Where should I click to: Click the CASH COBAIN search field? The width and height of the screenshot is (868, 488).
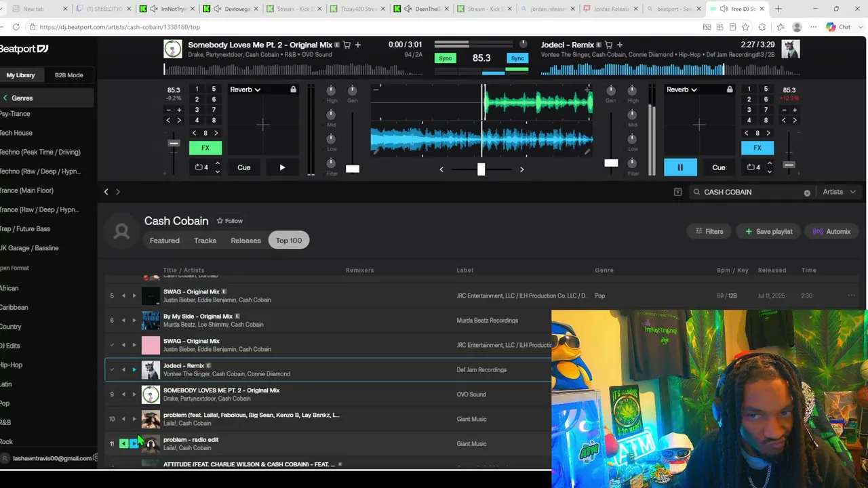click(x=751, y=192)
